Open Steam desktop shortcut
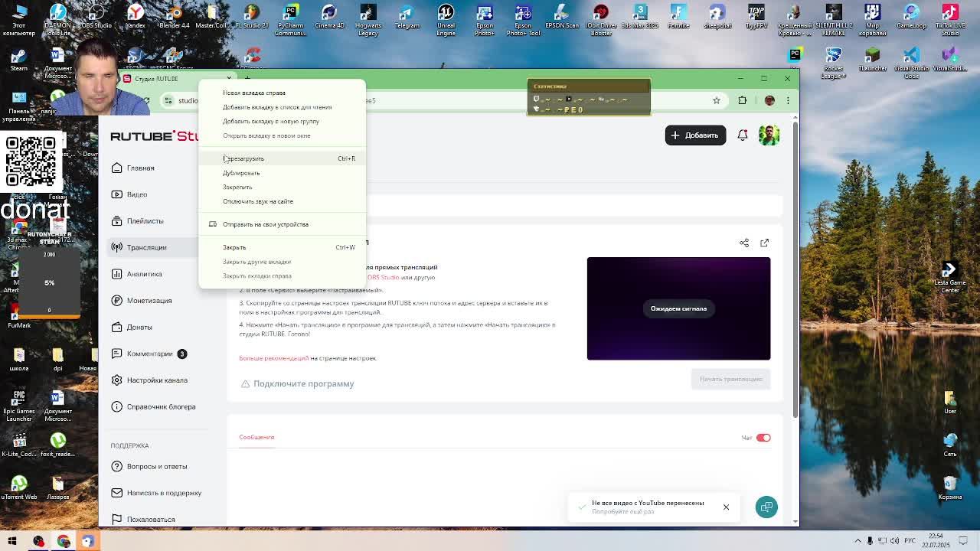980x551 pixels. pos(18,60)
